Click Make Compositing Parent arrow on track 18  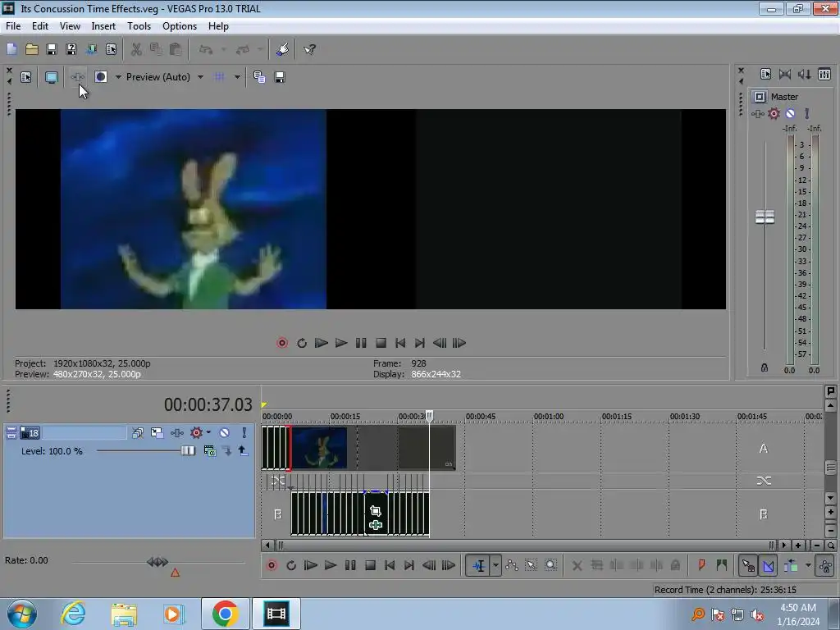[243, 451]
